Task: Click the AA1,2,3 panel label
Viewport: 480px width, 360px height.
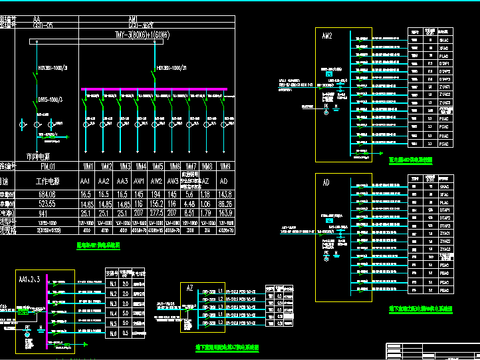Action: tap(29, 279)
